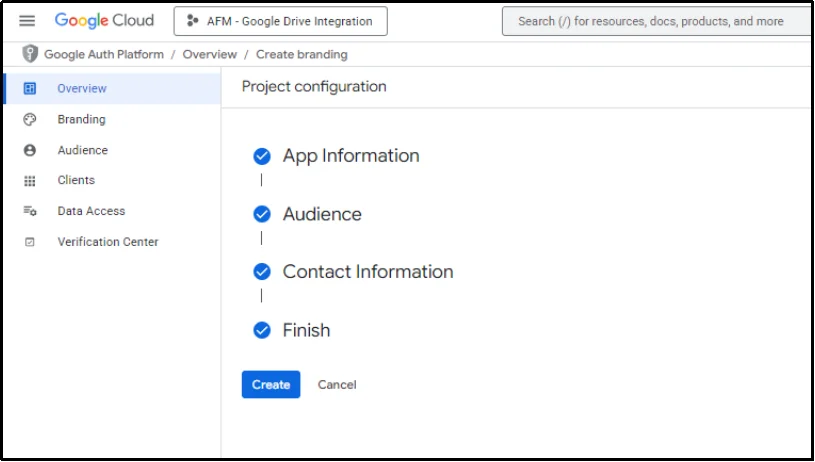815x462 pixels.
Task: Select Overview in the sidebar
Action: pos(113,88)
